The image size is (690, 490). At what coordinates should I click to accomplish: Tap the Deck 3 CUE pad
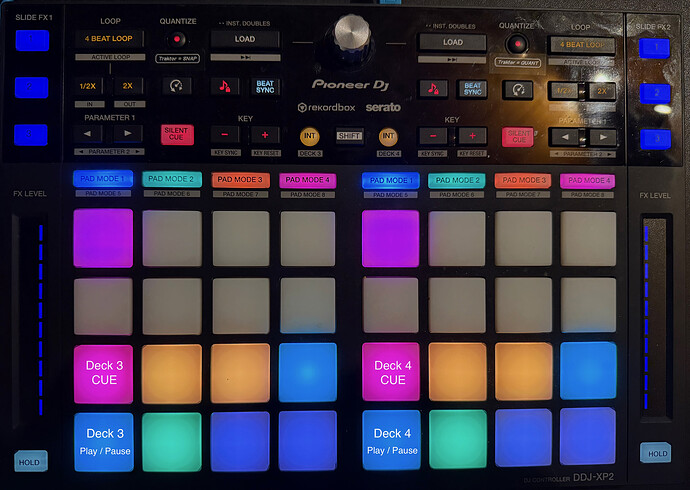[x=103, y=374]
